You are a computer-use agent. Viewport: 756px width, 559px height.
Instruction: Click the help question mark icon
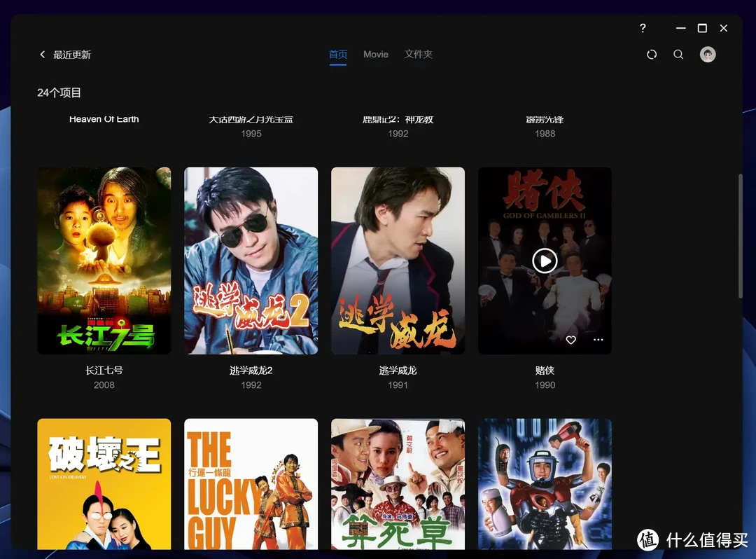pos(643,28)
